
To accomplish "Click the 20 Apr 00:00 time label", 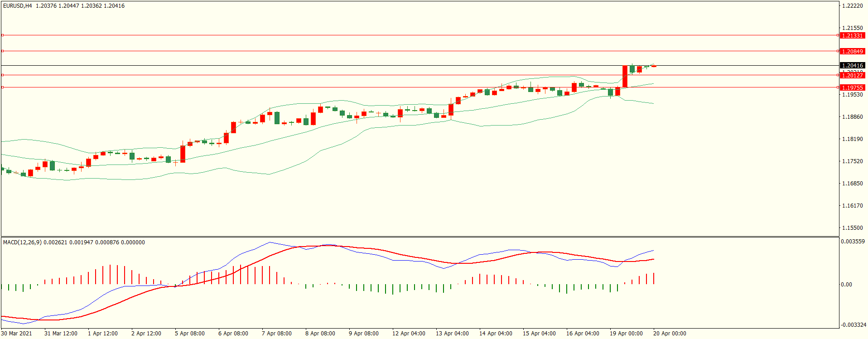I will coord(669,334).
